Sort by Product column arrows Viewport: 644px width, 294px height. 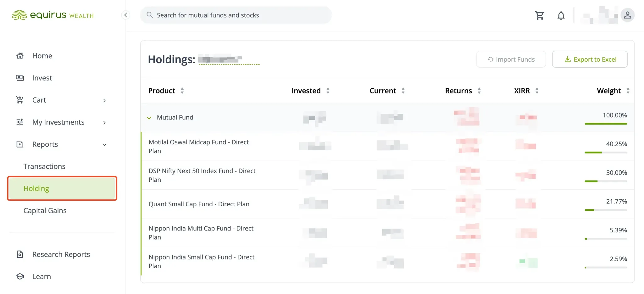(x=182, y=91)
